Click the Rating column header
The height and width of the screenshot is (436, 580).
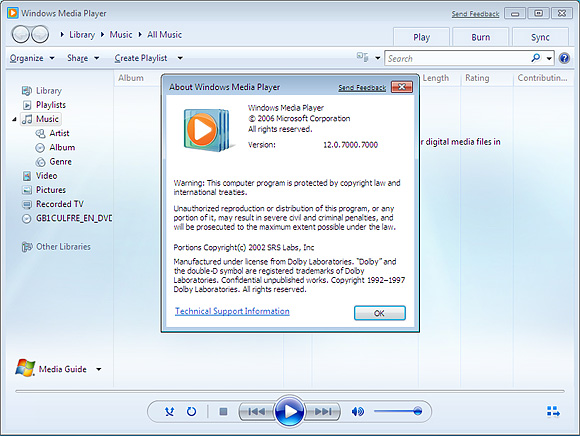477,78
